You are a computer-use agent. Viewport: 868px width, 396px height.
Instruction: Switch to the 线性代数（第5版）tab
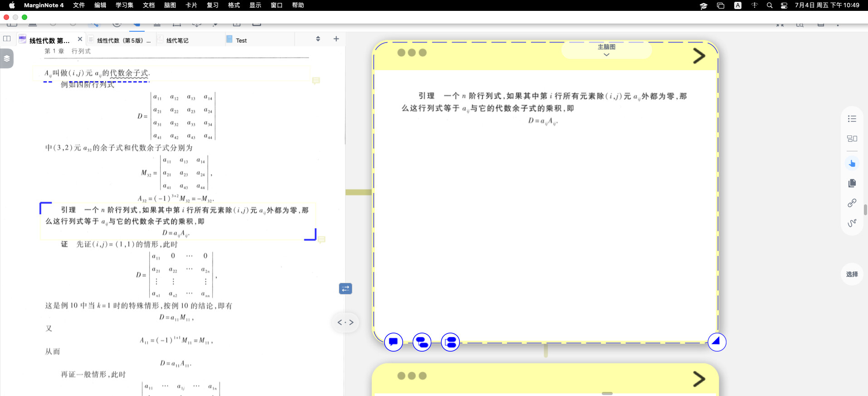(x=120, y=40)
